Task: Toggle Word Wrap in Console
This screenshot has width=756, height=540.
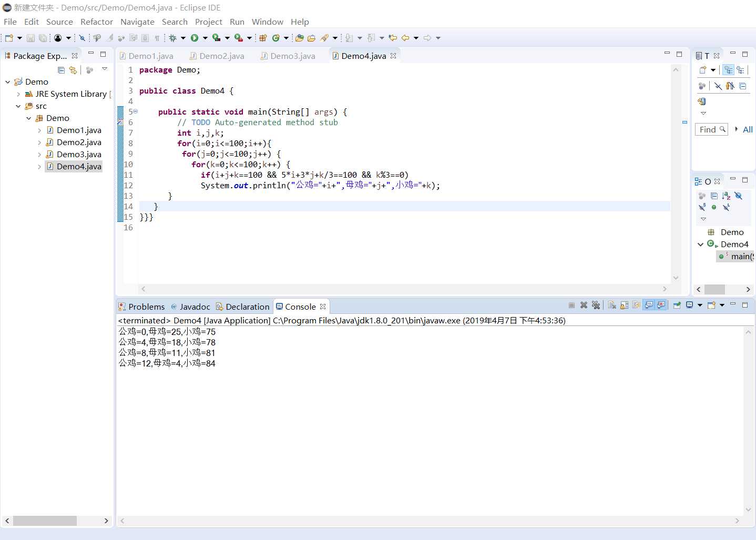Action: coord(636,305)
